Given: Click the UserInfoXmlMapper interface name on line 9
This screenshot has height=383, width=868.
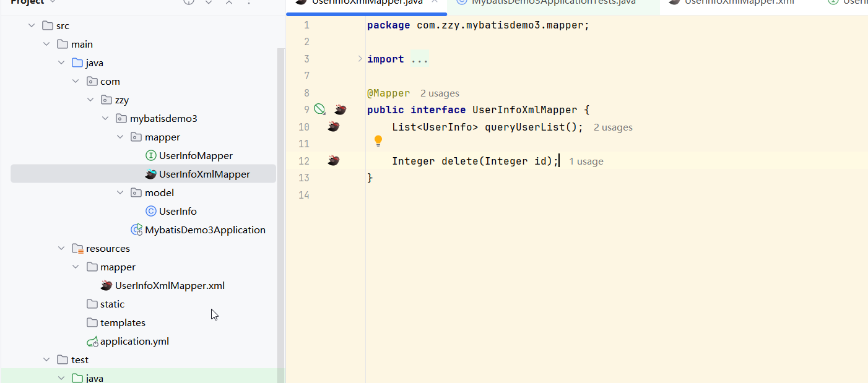Looking at the screenshot, I should [x=525, y=110].
